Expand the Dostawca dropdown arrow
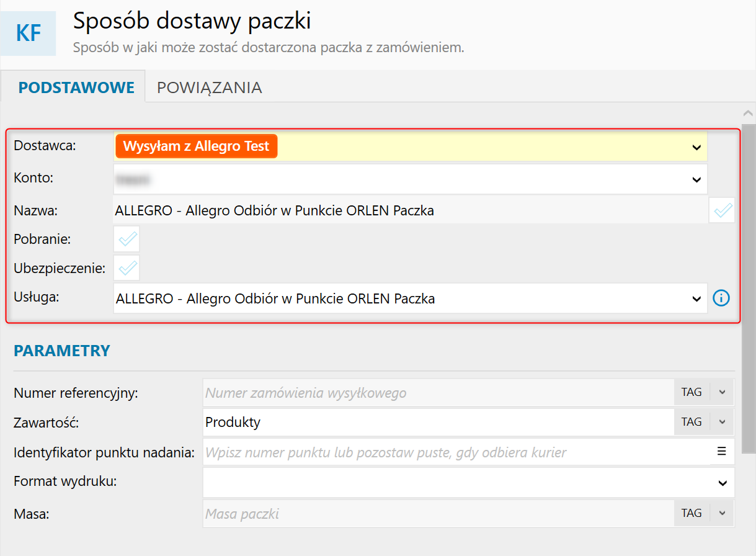This screenshot has height=556, width=756. [x=696, y=147]
